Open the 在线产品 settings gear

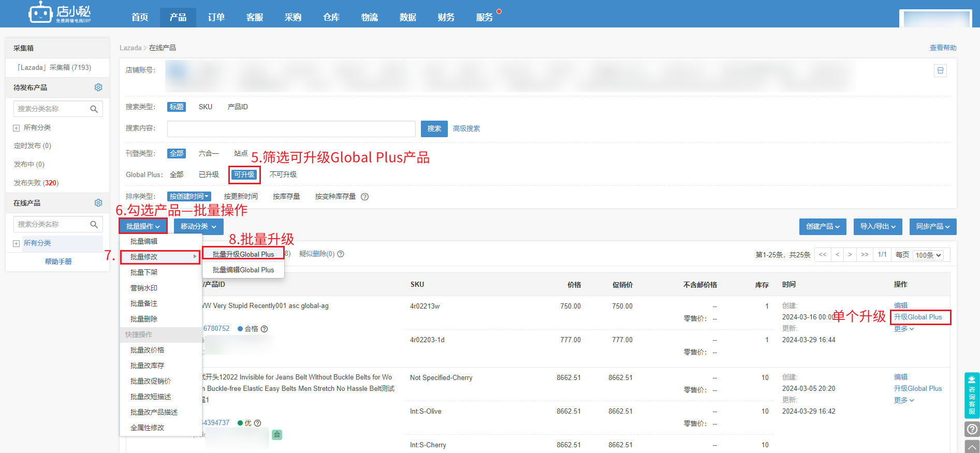pos(98,203)
